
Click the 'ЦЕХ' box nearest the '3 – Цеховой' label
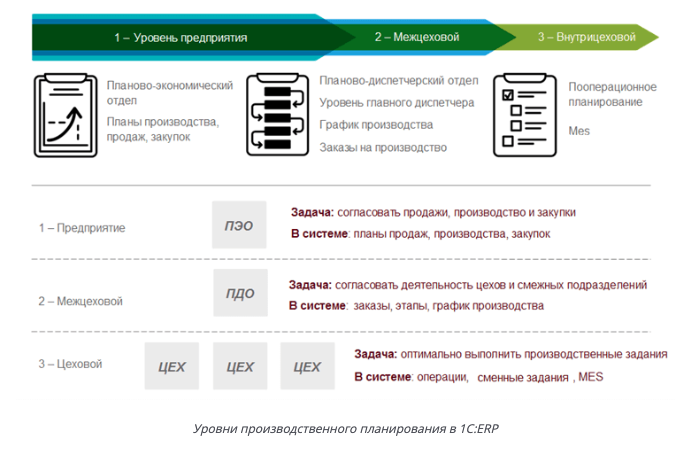(172, 366)
